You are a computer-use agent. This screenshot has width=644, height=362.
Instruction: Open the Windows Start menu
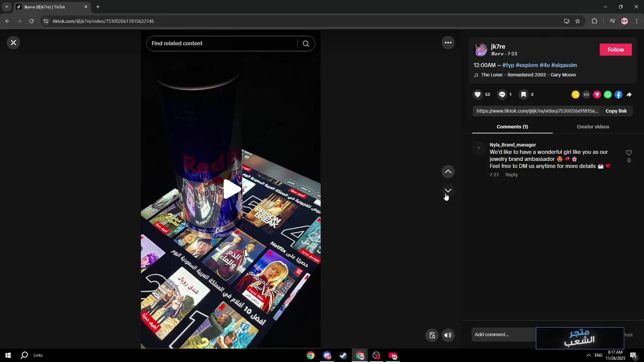coord(8,355)
